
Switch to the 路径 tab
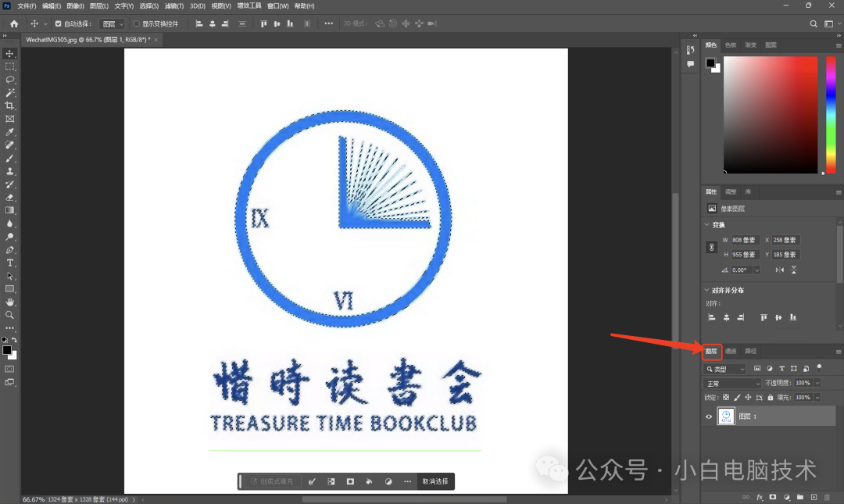point(751,351)
